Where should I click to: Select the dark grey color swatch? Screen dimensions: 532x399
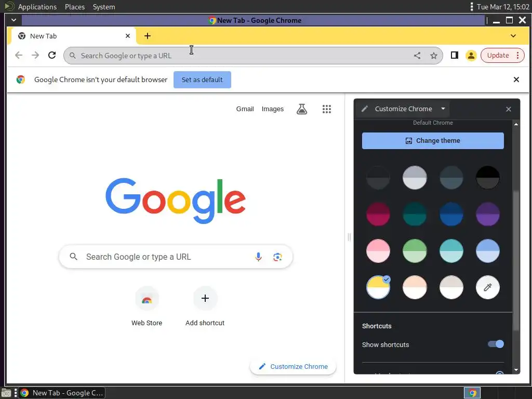[x=378, y=178]
